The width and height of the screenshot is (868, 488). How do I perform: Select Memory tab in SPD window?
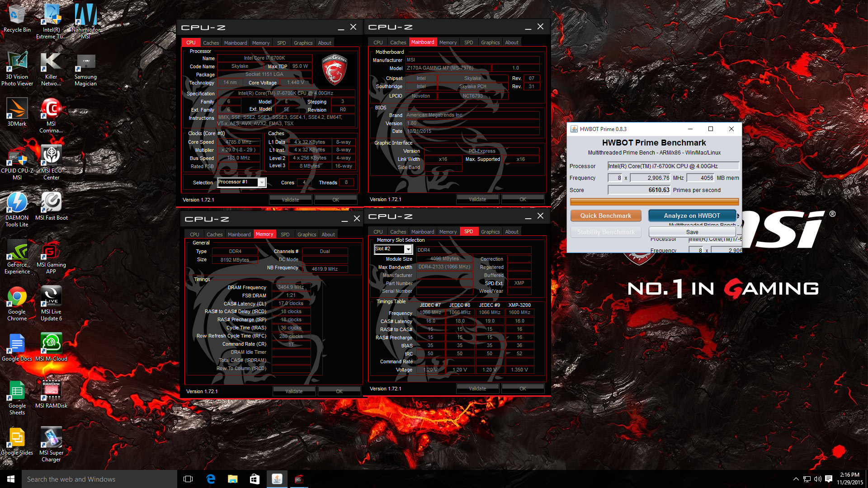click(448, 232)
